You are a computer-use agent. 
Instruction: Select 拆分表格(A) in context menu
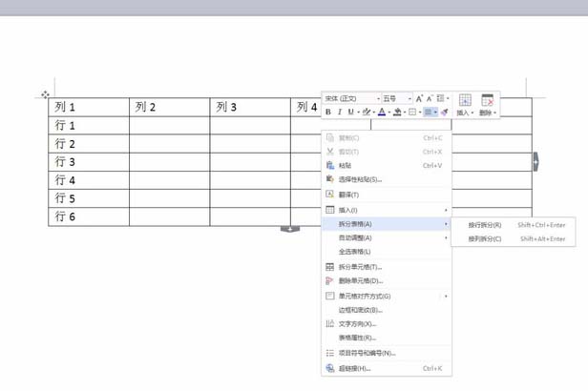[x=387, y=224]
